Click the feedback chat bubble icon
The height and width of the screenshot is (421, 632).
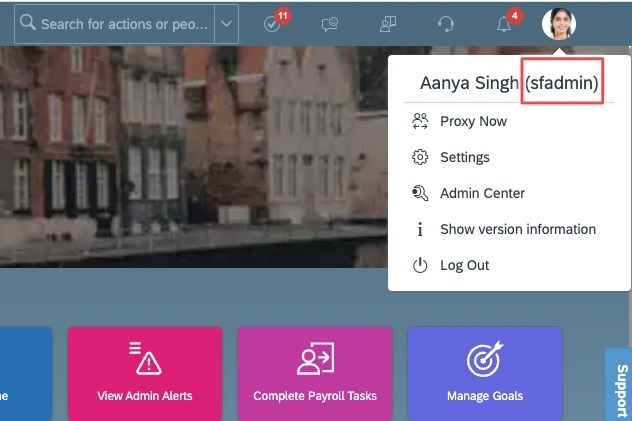pos(330,24)
